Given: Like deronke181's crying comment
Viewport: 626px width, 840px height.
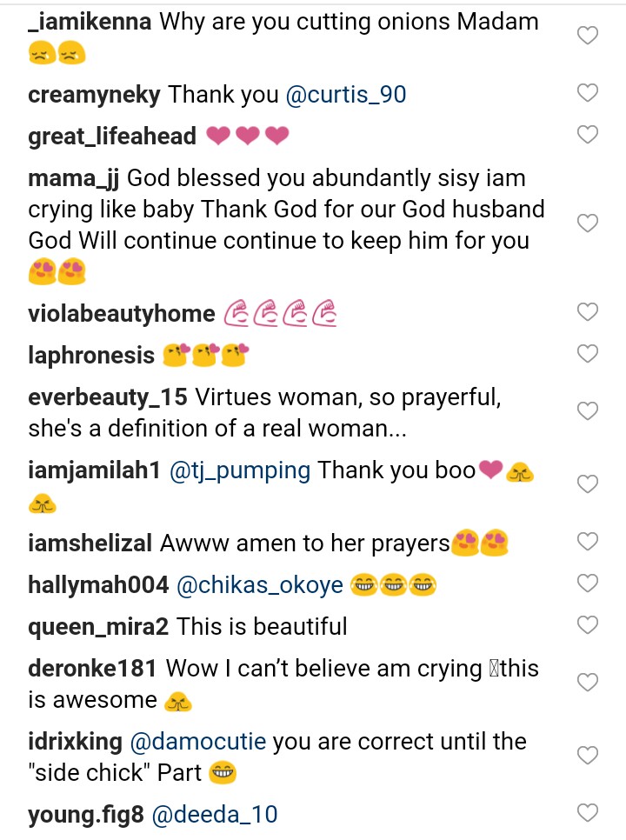Looking at the screenshot, I should tap(589, 682).
